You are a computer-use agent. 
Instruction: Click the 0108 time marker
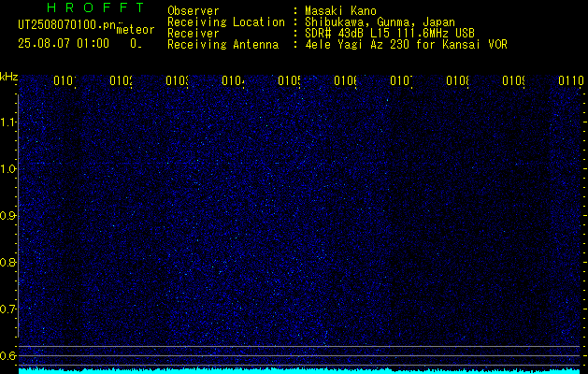pyautogui.click(x=457, y=80)
